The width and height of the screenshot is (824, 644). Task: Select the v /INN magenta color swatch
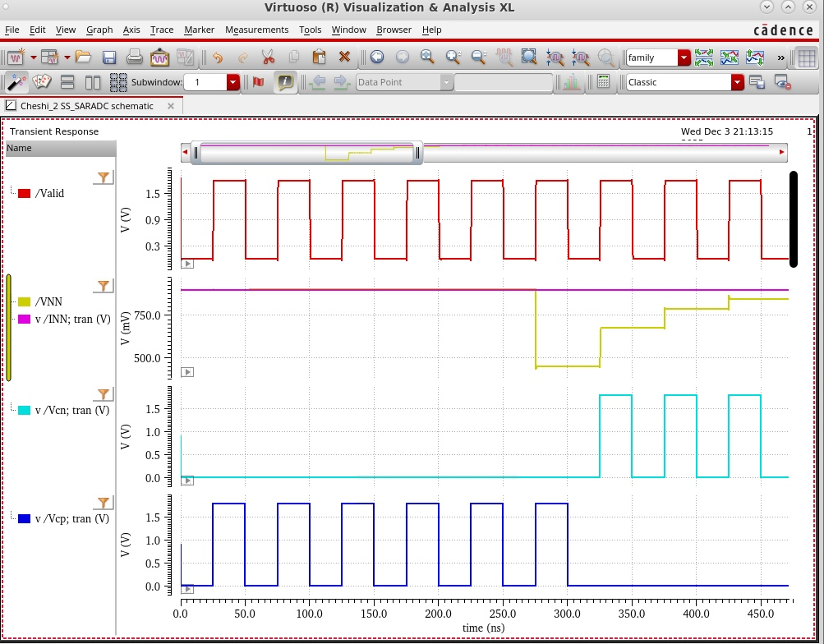[24, 319]
